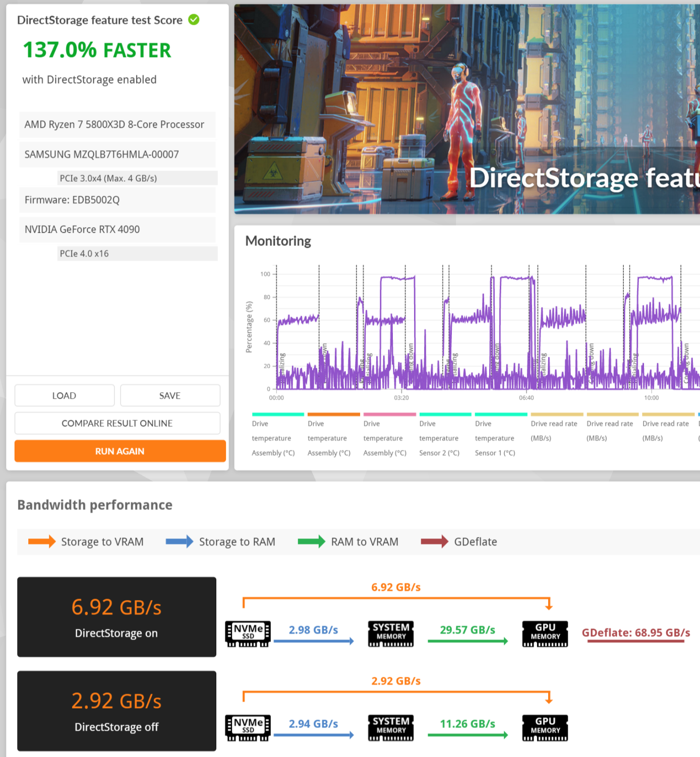Click the 'GDeflate: 68.95 GB/s' value
Viewport: 700px width, 757px height.
click(x=636, y=633)
